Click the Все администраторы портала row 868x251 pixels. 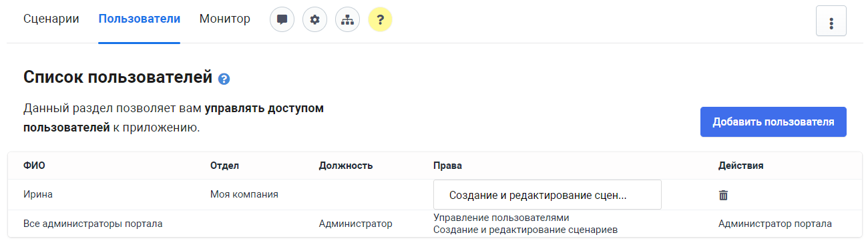(x=435, y=224)
